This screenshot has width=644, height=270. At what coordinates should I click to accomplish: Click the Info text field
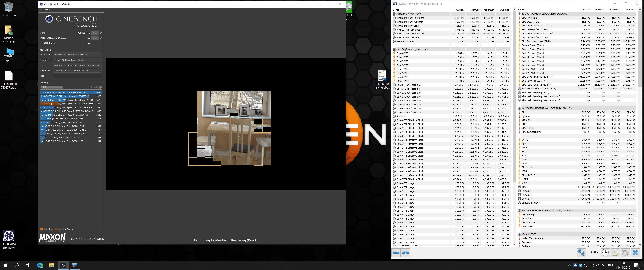click(x=77, y=76)
